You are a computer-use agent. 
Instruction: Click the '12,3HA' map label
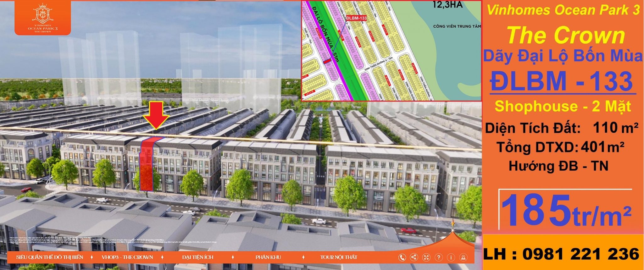(x=447, y=5)
